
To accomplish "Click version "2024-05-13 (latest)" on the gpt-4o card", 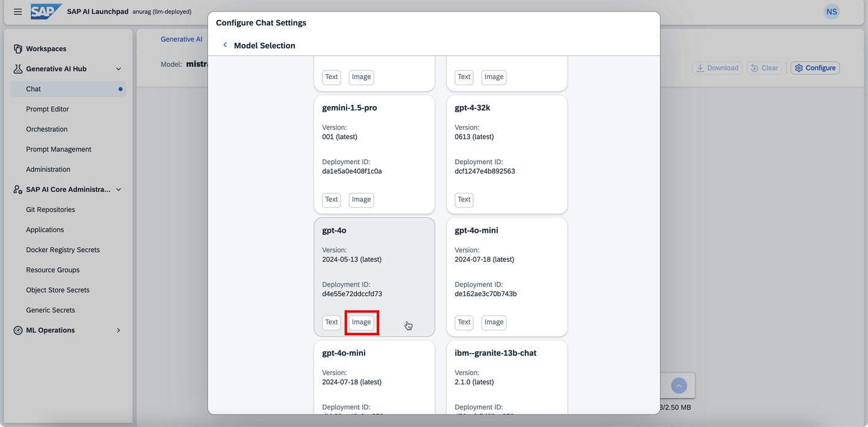I will coord(352,259).
